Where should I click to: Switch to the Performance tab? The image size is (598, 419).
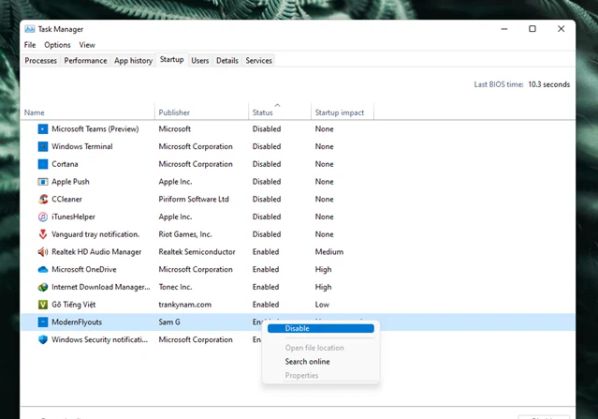coord(85,61)
